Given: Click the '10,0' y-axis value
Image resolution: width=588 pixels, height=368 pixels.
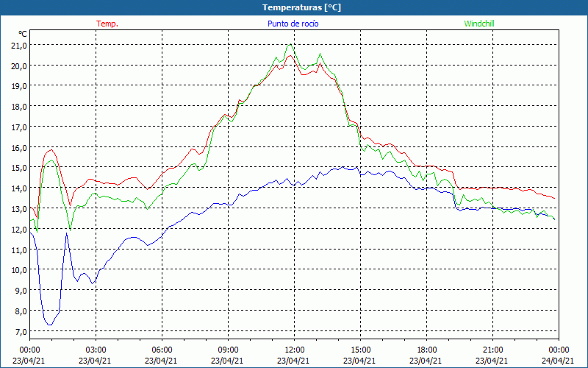Looking at the screenshot, I should point(20,270).
